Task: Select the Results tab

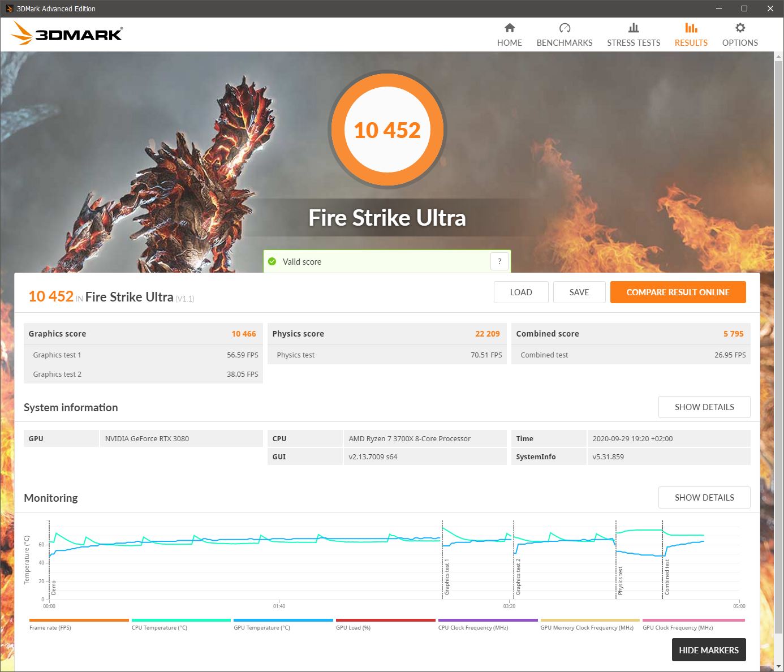Action: (x=691, y=35)
